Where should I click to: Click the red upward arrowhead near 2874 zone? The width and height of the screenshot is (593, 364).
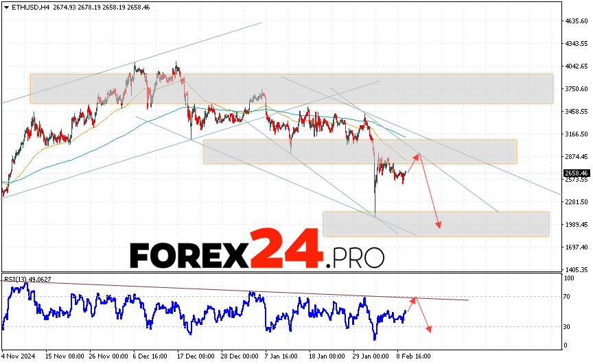tap(416, 156)
